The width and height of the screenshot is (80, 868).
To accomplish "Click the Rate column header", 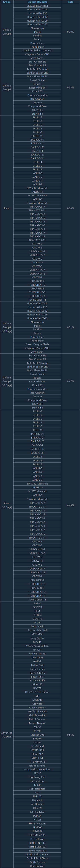I will coord(71,2).
